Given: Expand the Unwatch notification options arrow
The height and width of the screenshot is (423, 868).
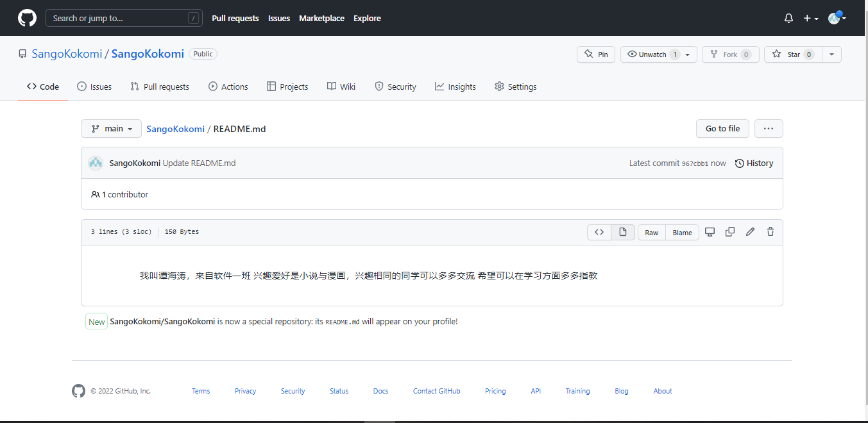Looking at the screenshot, I should [688, 54].
